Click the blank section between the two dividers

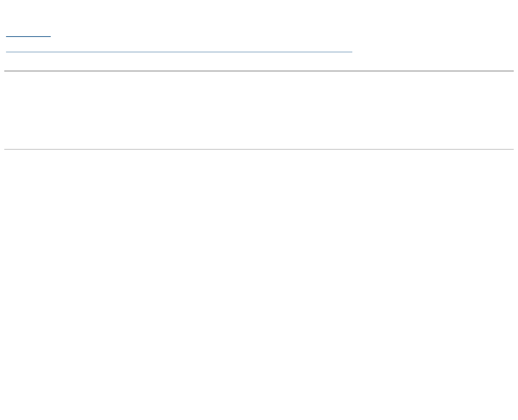[x=259, y=110]
